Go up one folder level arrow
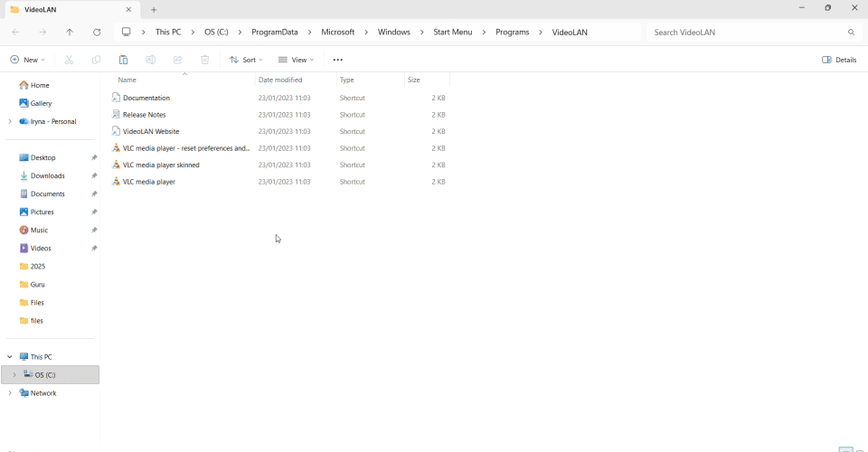The height and width of the screenshot is (452, 868). click(70, 32)
